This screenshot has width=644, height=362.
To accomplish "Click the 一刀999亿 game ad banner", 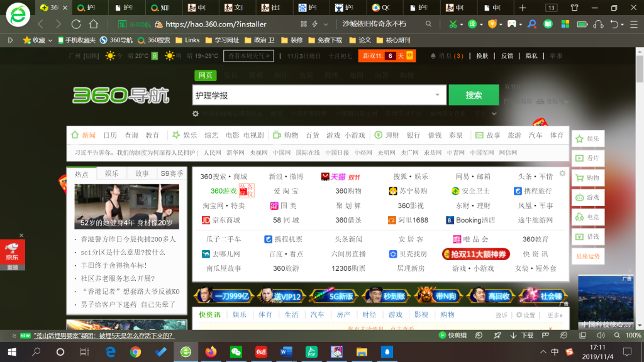I will [224, 295].
